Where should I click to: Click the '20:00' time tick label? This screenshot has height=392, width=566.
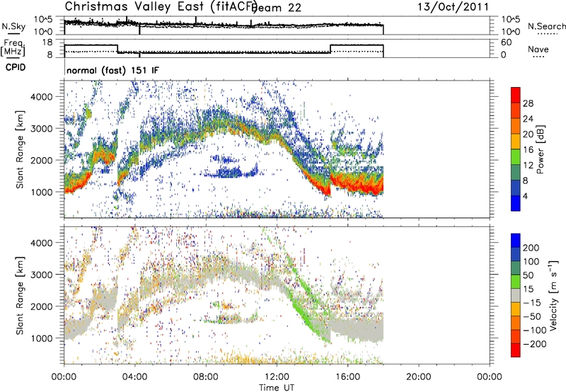(x=419, y=377)
